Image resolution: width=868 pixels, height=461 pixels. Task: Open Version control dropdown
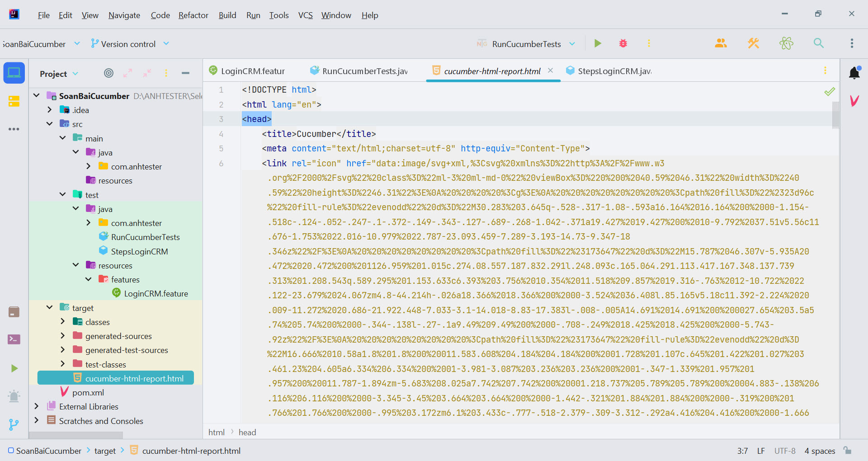[x=130, y=44]
